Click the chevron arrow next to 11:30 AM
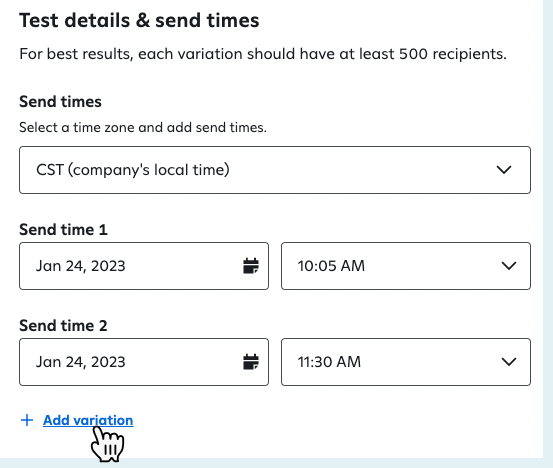This screenshot has width=553, height=468. (509, 362)
